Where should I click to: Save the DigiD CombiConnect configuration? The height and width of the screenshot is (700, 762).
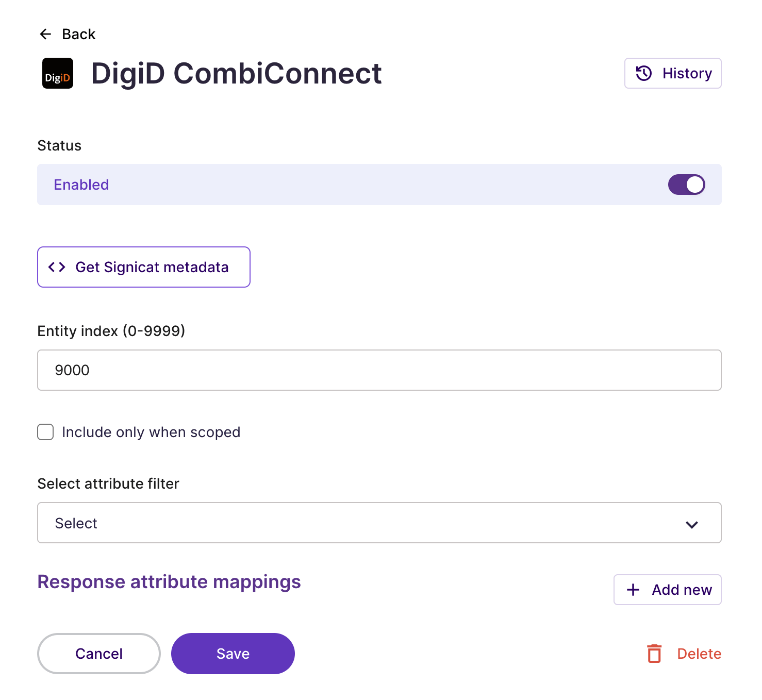233,654
